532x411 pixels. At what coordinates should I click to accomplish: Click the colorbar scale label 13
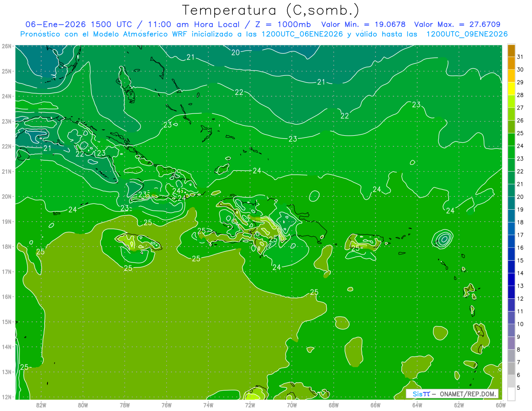(x=520, y=286)
